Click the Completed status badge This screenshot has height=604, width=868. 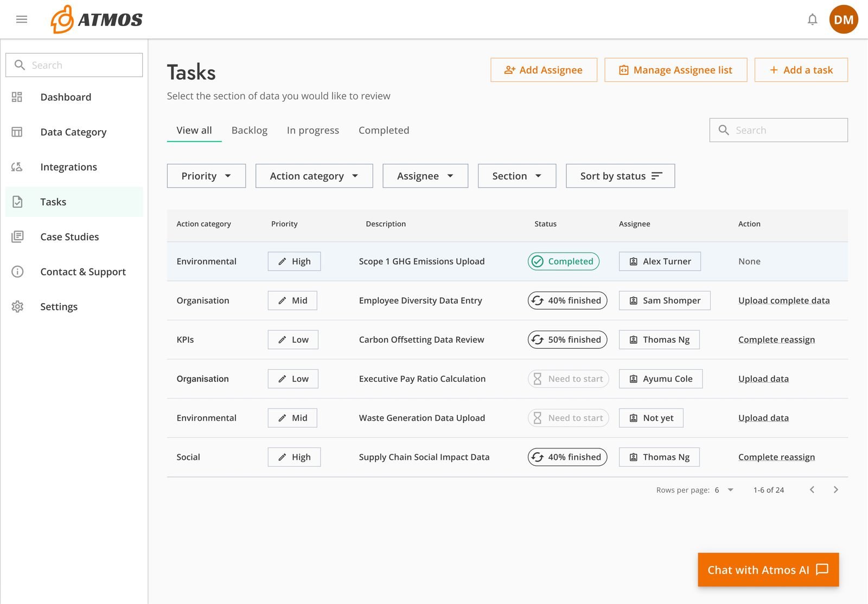pos(564,261)
